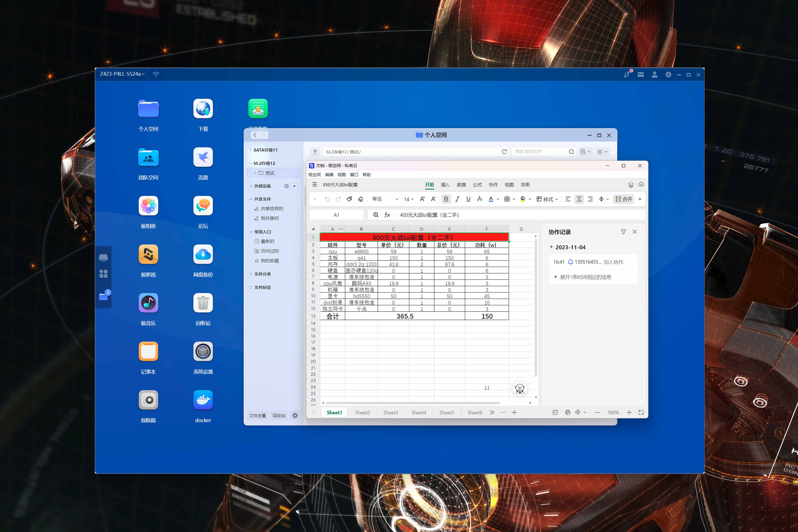The height and width of the screenshot is (532, 798).
Task: Open the fill color dropdown arrow
Action: coord(530,199)
